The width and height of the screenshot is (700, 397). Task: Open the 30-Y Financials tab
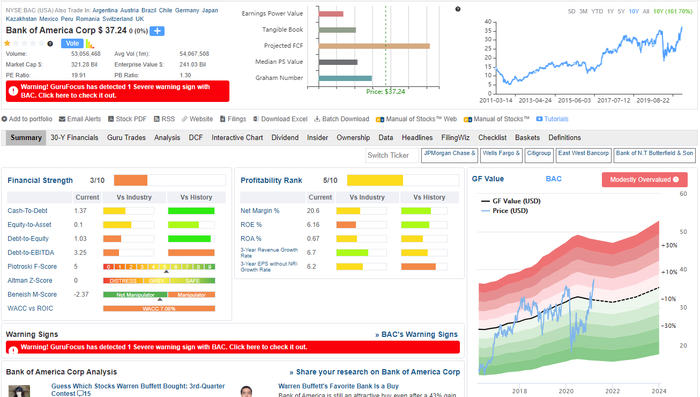74,138
